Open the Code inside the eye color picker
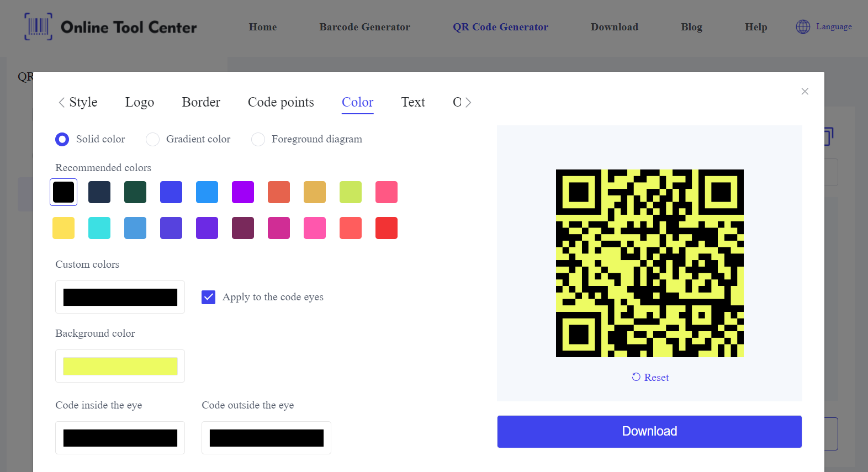Screen dimensions: 868x472 pos(120,438)
